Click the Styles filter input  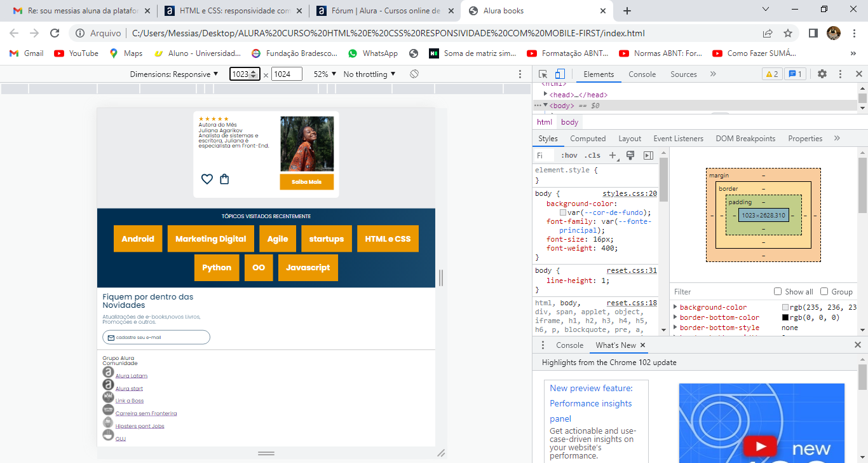point(544,155)
